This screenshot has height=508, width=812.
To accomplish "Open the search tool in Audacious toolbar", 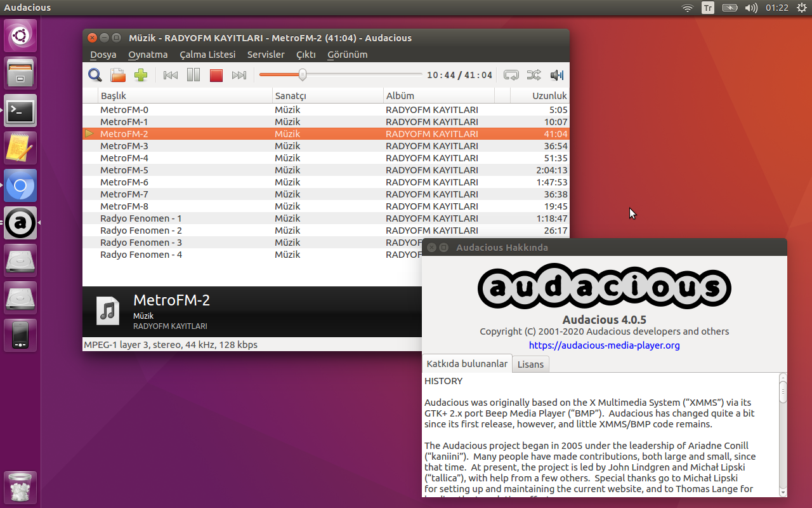I will pyautogui.click(x=95, y=76).
